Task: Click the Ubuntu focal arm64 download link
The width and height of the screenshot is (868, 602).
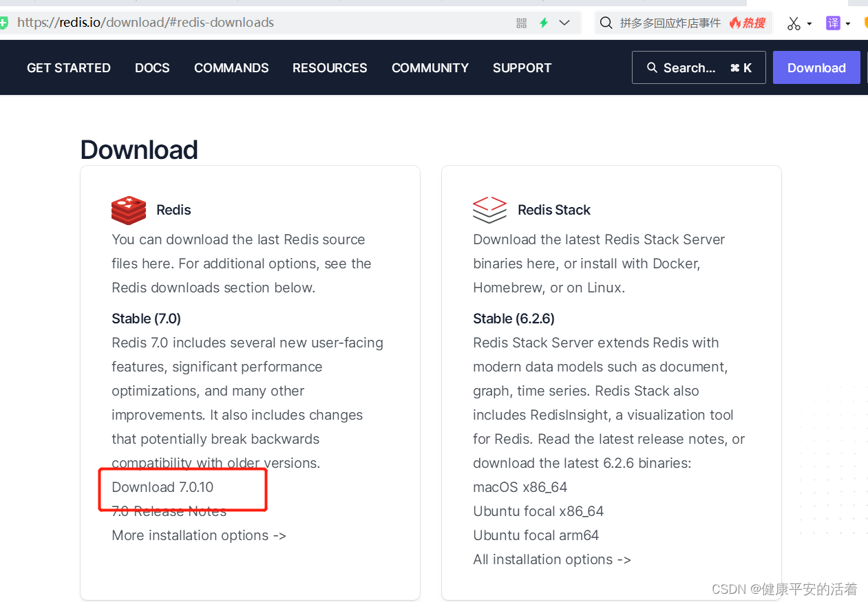Action: point(536,535)
